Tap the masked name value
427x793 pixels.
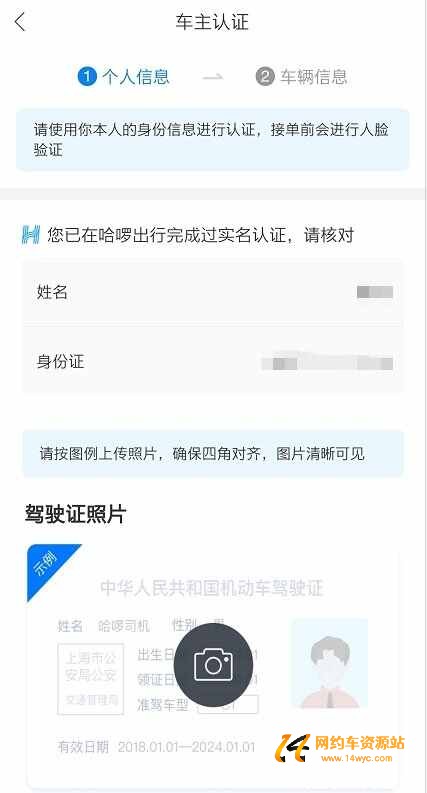coord(375,292)
